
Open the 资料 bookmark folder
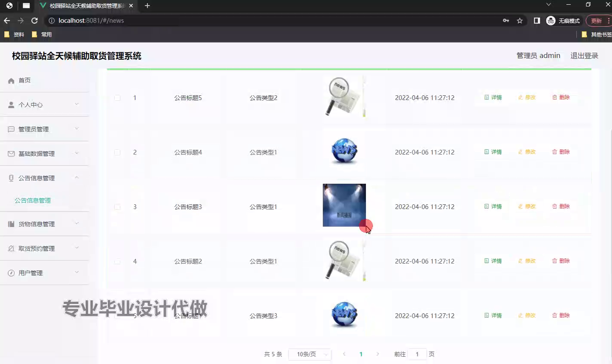click(x=14, y=34)
